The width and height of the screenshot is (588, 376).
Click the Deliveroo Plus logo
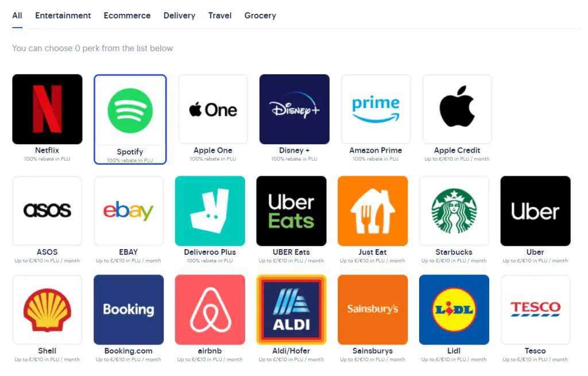point(210,211)
